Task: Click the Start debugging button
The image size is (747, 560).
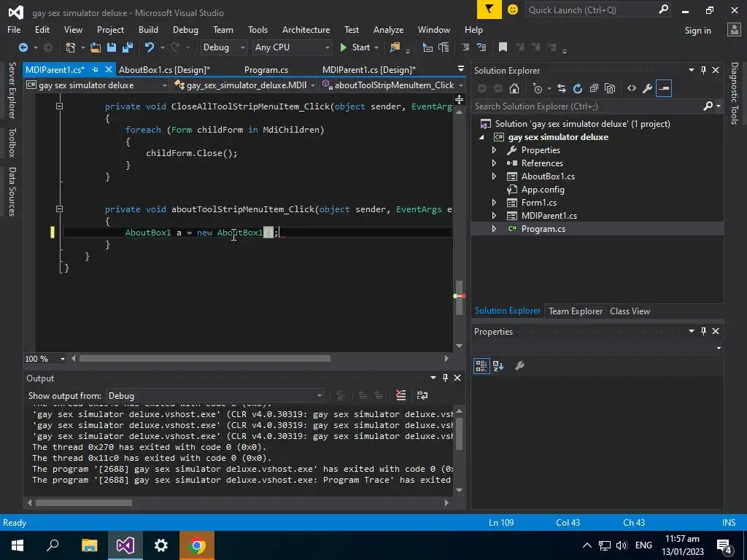Action: 355,47
